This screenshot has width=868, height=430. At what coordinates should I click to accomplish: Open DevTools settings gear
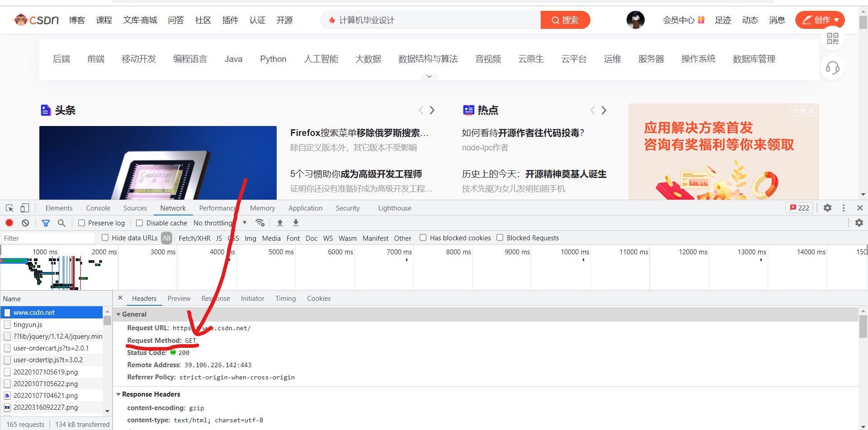coord(827,208)
